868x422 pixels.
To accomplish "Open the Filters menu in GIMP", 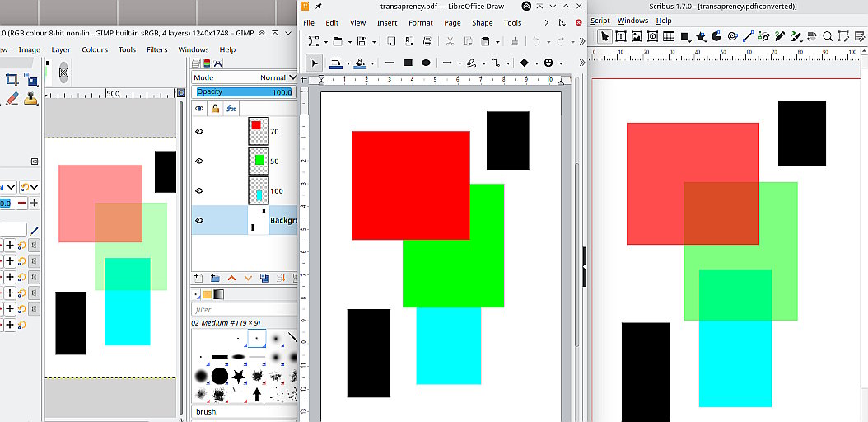I will (x=157, y=49).
